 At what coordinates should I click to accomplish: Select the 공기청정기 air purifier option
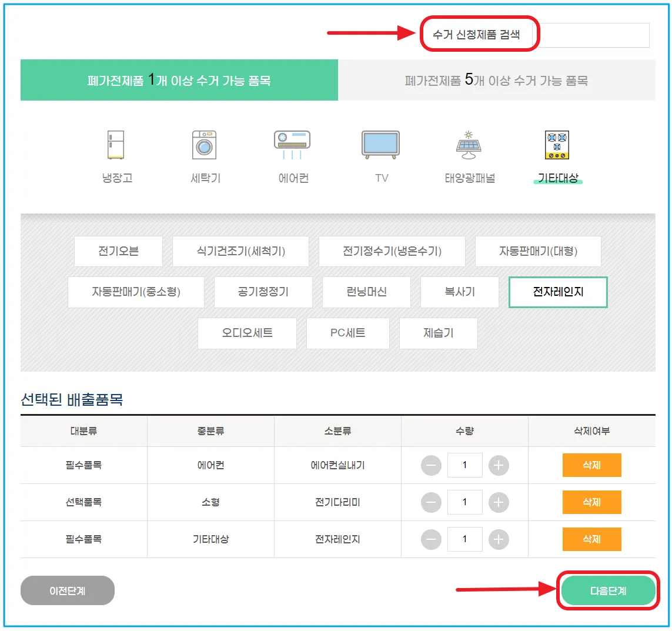coord(263,292)
